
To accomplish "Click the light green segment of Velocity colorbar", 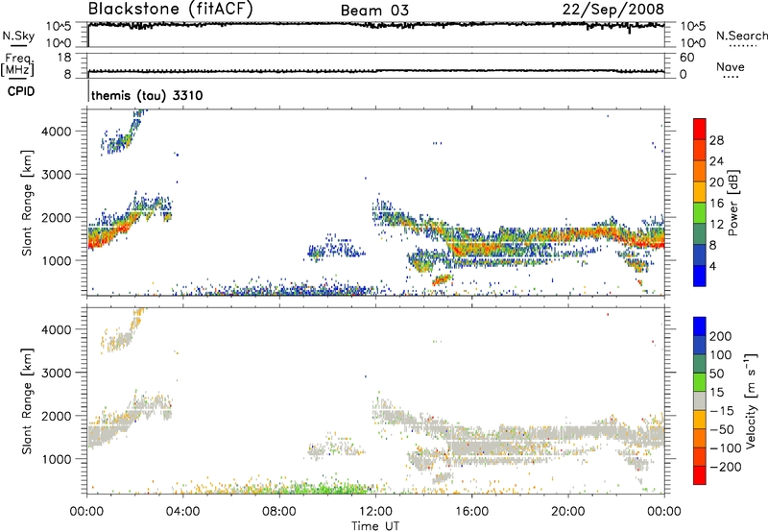I will pos(700,382).
